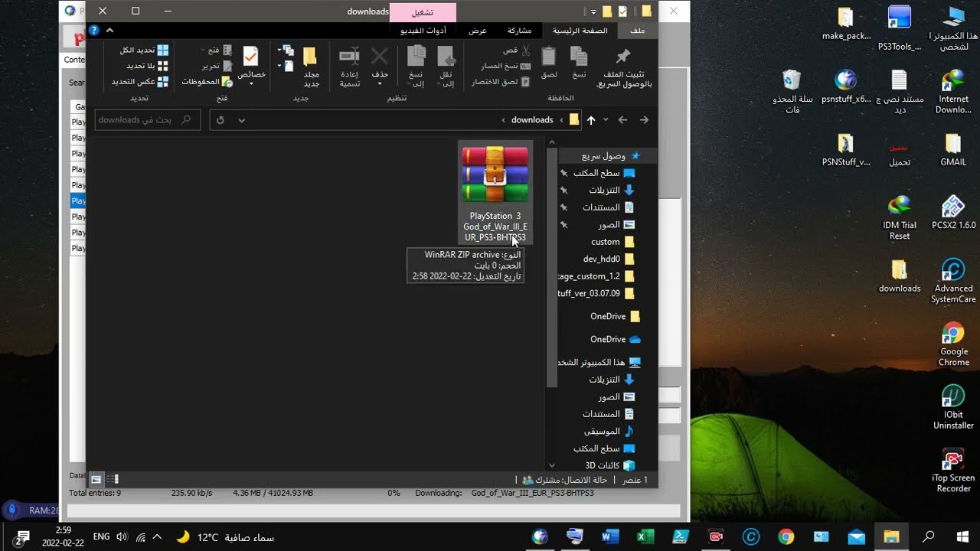Screen dimensions: 980x551
Task: Click the Forward arrow in the Explorer nav bar
Action: tap(622, 119)
